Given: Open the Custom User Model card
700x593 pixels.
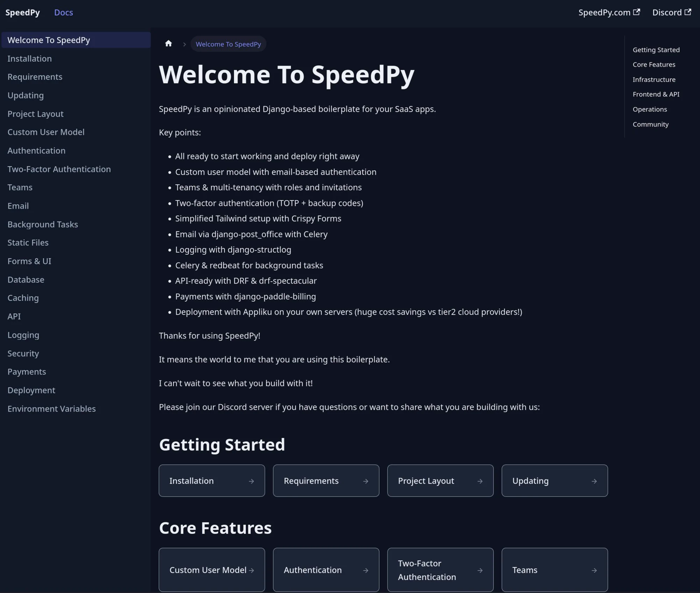Looking at the screenshot, I should coord(212,570).
